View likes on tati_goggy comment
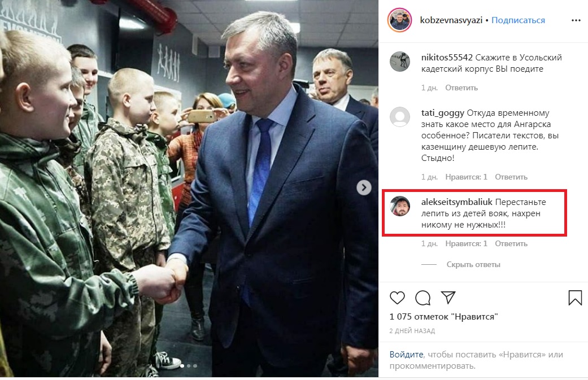The width and height of the screenshot is (588, 380). click(x=466, y=177)
